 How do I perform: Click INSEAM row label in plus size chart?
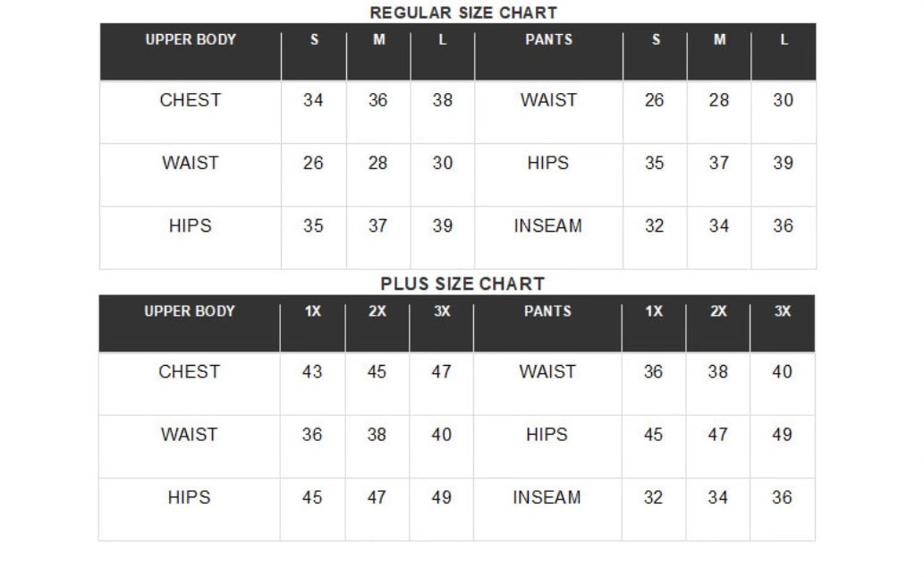(x=547, y=497)
